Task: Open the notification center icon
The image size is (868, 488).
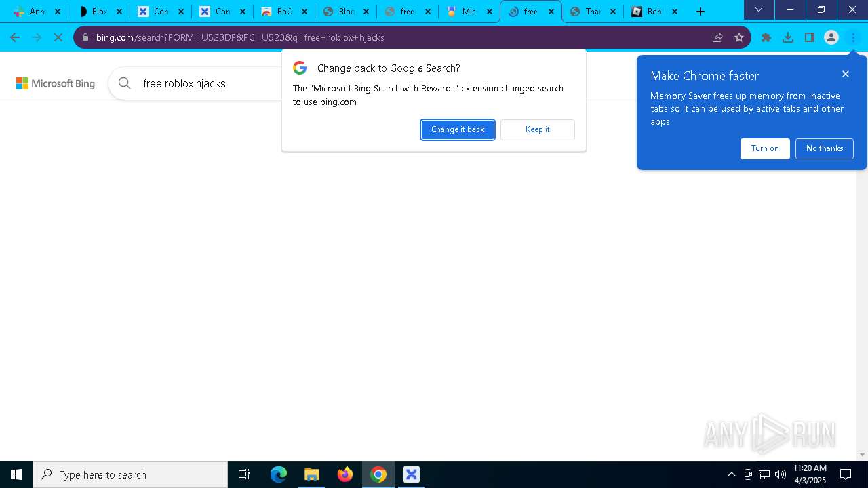Action: (x=846, y=474)
